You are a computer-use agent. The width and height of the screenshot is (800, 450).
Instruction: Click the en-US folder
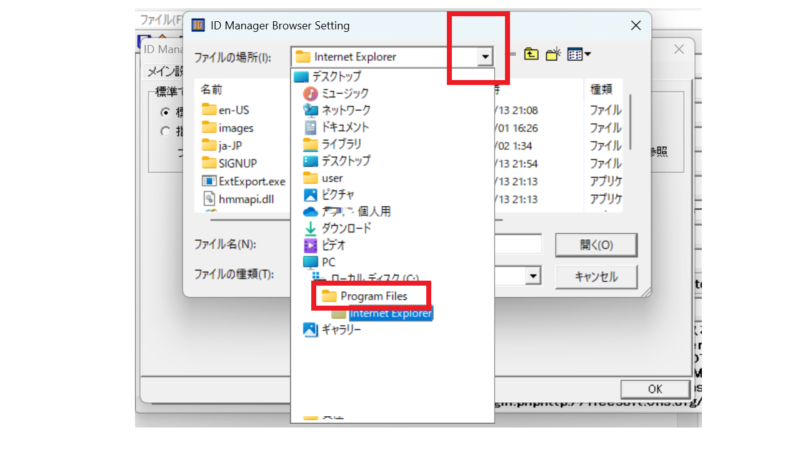coord(226,110)
